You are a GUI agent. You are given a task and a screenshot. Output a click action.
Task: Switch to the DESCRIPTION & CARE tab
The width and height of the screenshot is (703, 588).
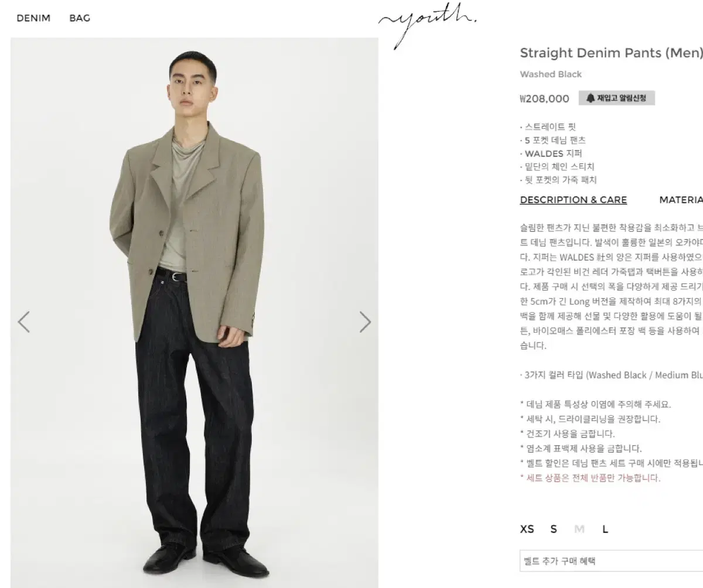pos(574,200)
